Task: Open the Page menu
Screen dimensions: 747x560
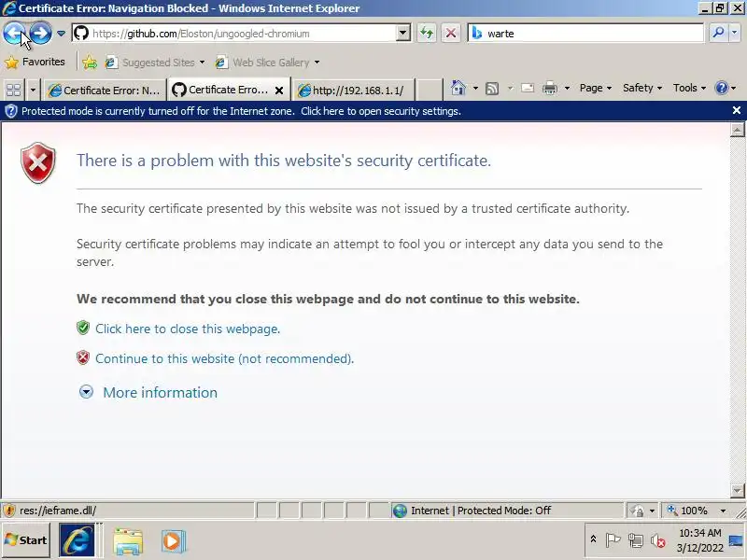Action: point(596,88)
